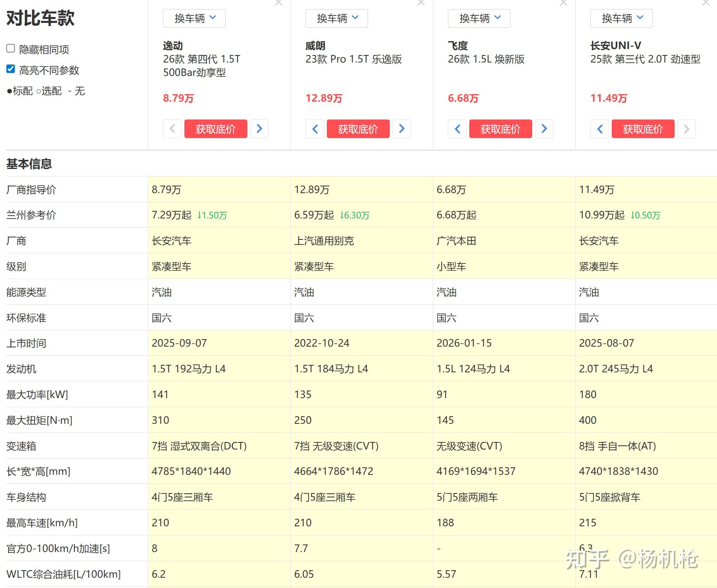Click green price-drop arrow next to 威朗 reference price

[x=355, y=216]
